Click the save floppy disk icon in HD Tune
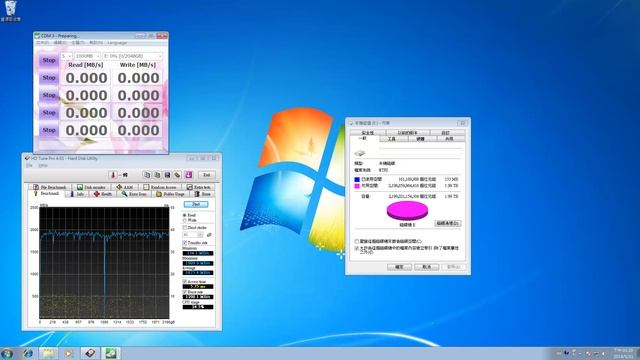Image resolution: width=640 pixels, height=360 pixels. [x=167, y=175]
